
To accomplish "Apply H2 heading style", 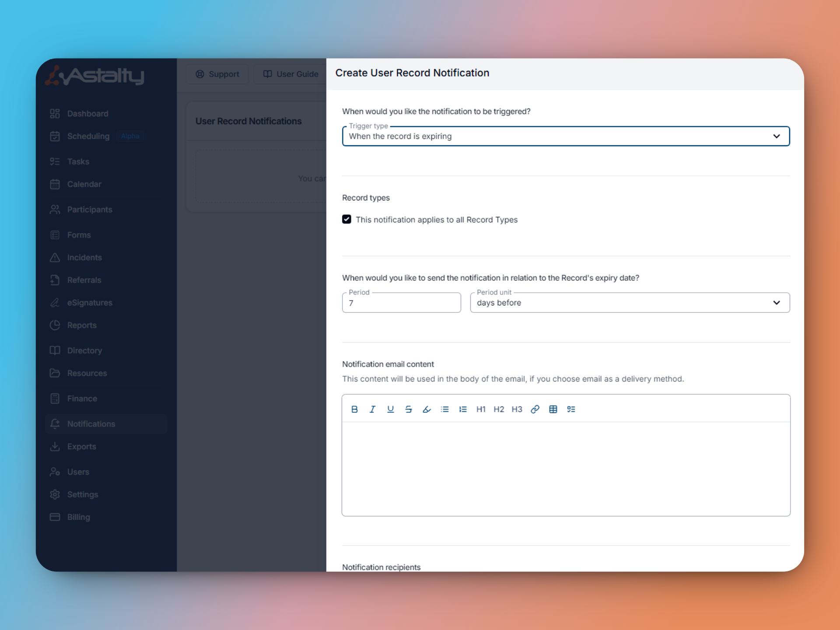I will tap(499, 409).
